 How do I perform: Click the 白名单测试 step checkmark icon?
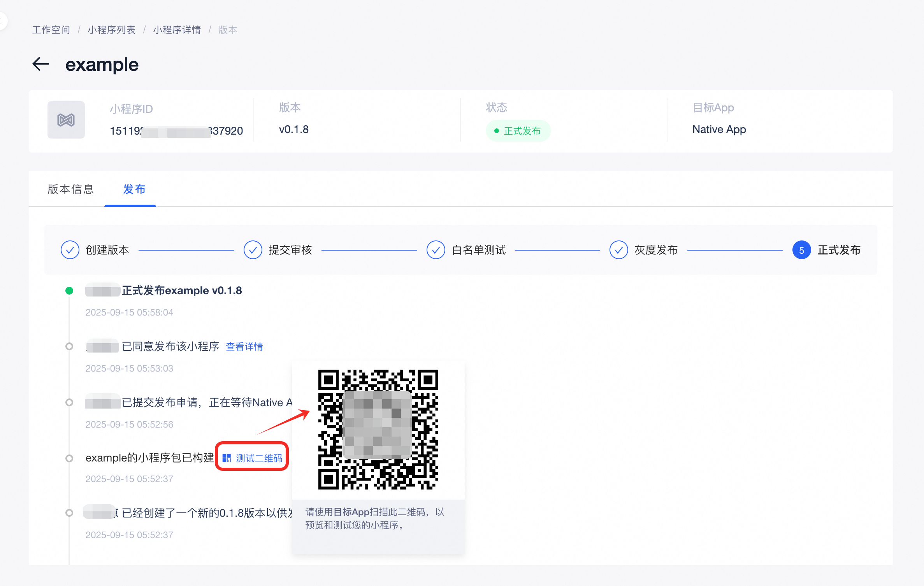(x=436, y=250)
